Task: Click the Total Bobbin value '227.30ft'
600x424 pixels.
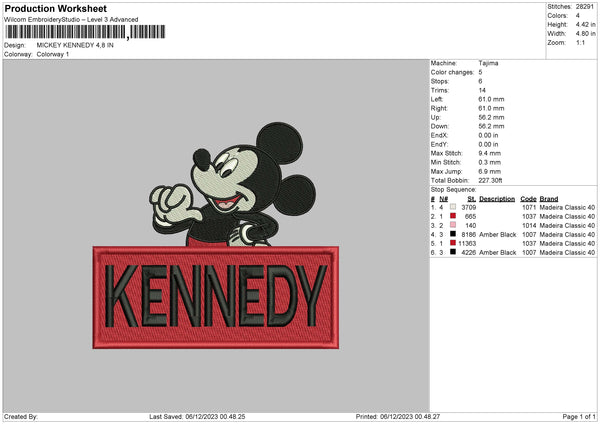Action: coord(490,180)
